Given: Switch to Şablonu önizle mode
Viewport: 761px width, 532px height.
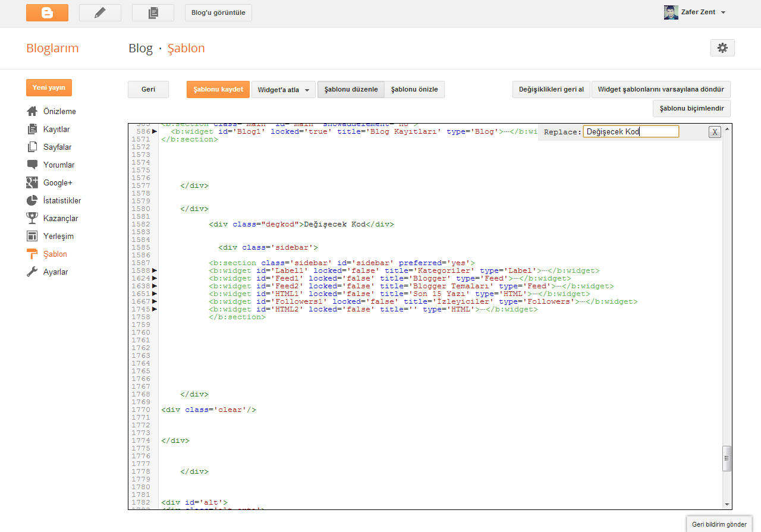Looking at the screenshot, I should 414,90.
